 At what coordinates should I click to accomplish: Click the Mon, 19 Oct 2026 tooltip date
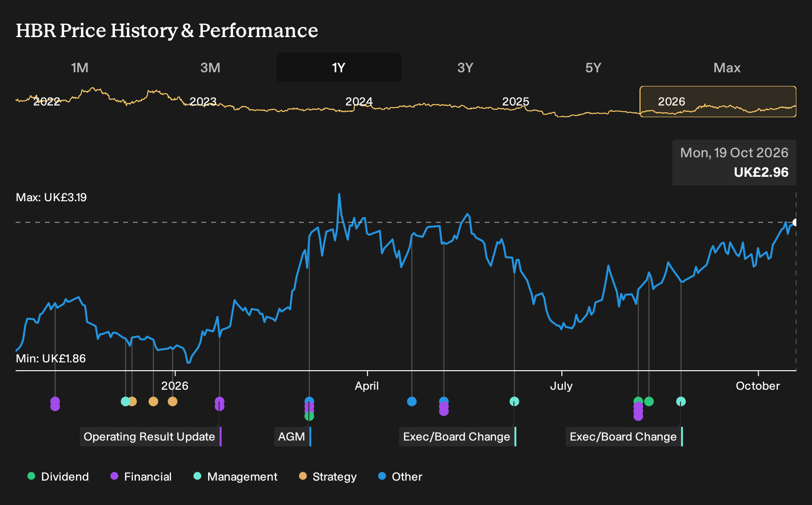point(734,153)
